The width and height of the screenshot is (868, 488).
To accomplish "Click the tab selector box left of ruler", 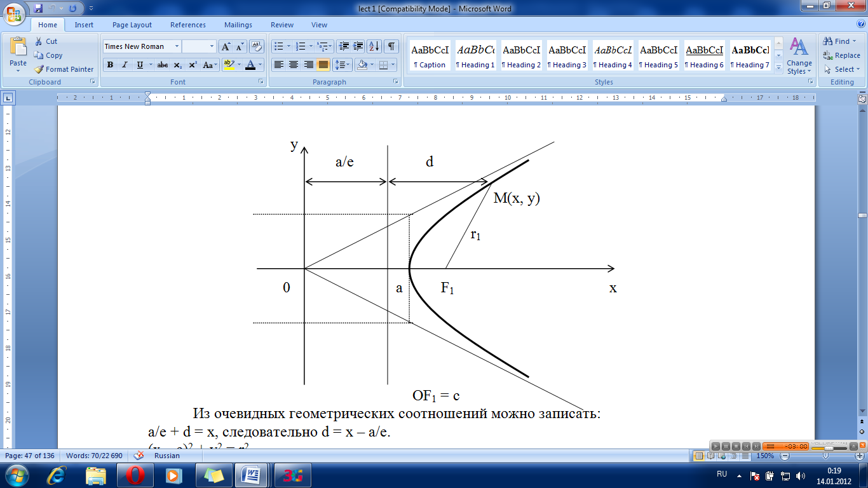I will (8, 98).
